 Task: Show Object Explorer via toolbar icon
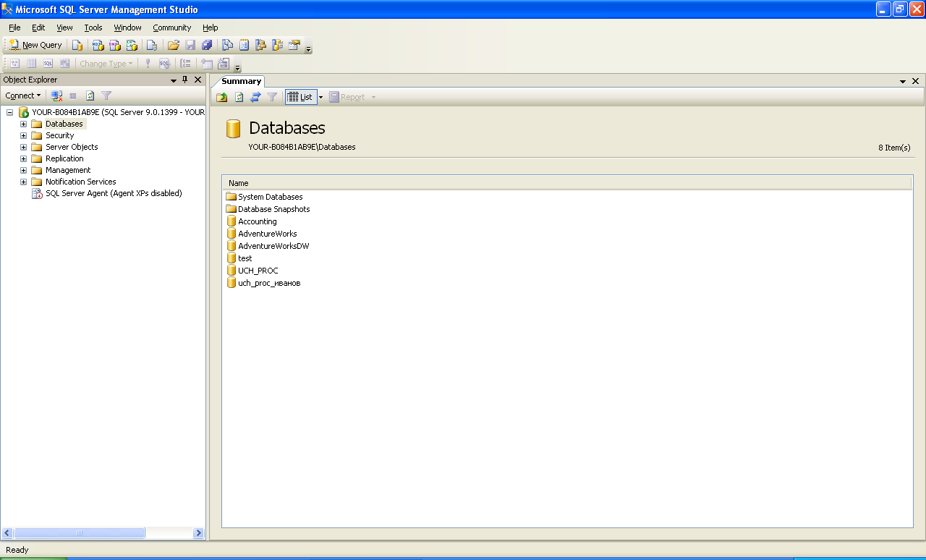tap(261, 45)
